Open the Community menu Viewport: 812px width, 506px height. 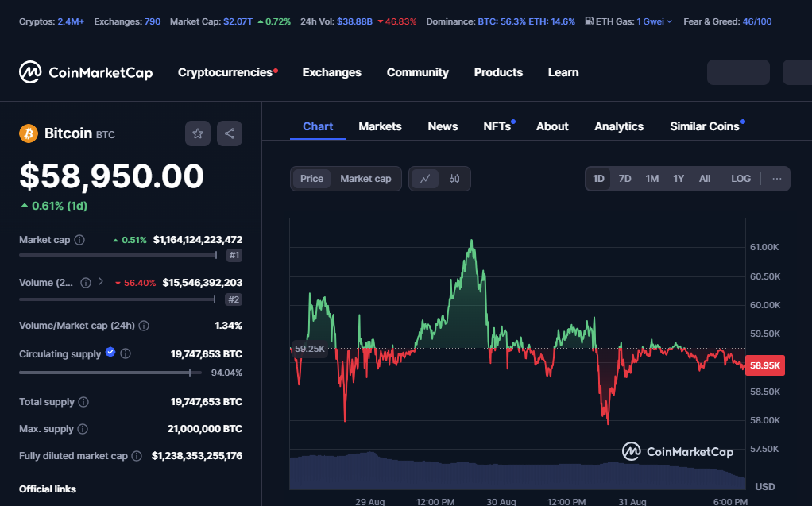[x=418, y=72]
